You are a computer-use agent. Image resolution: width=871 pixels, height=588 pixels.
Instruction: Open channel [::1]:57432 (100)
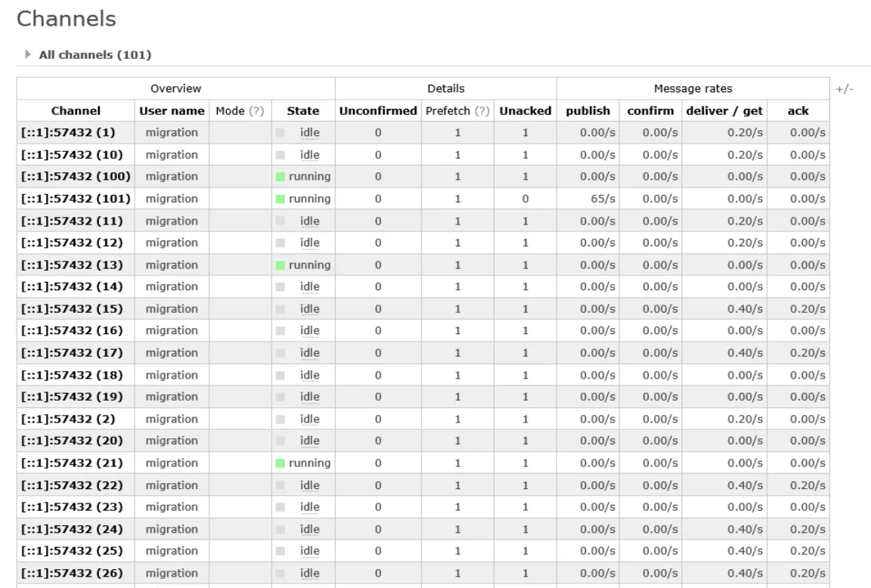[76, 176]
